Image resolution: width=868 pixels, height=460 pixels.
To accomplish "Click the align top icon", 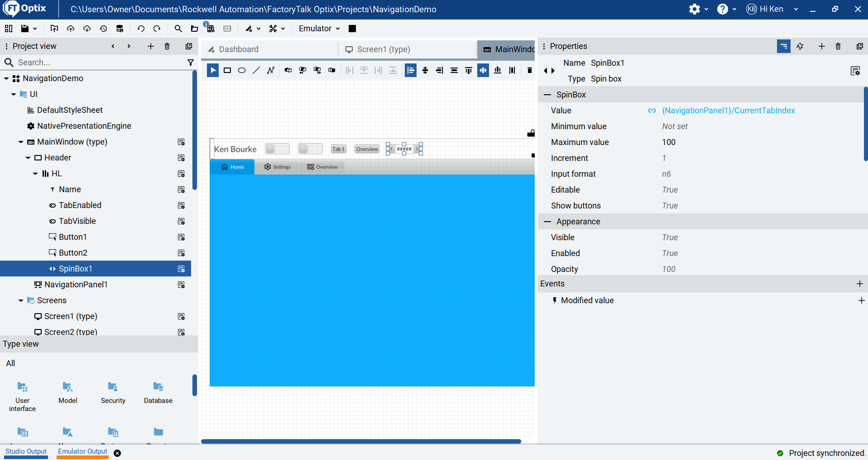I will pyautogui.click(x=469, y=70).
